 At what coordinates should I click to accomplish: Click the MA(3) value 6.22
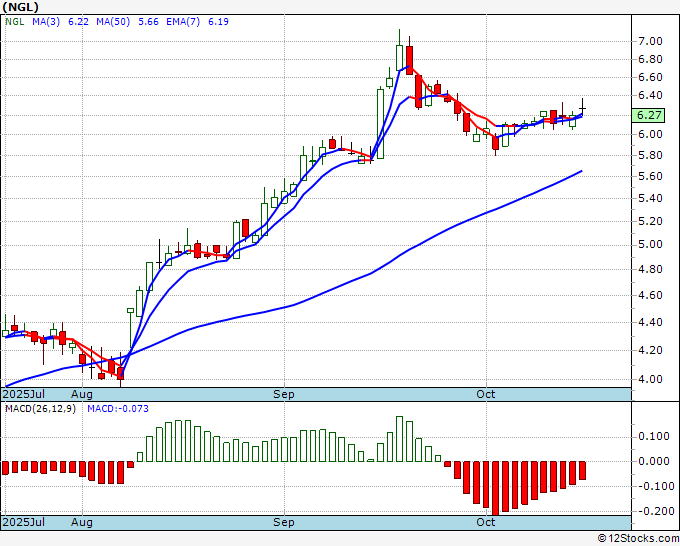click(x=78, y=22)
